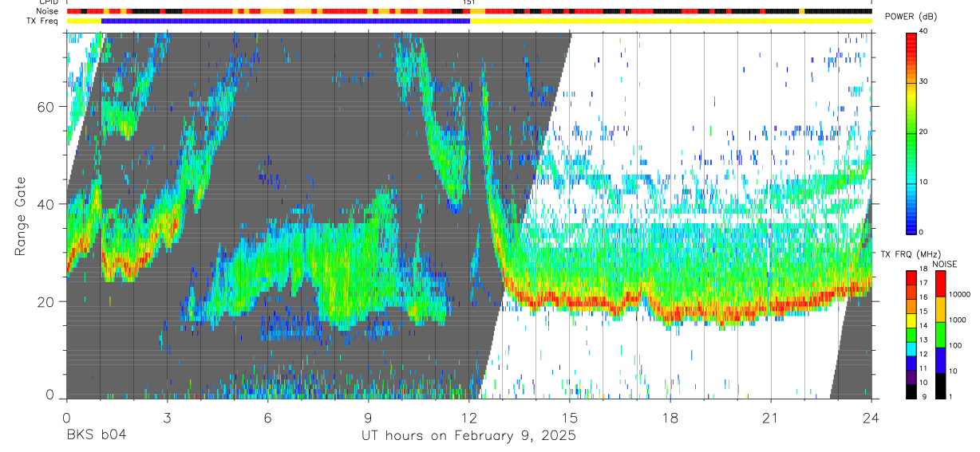980x452 pixels.
Task: Click the NOISE legend title above the noise scale
Action: [944, 264]
